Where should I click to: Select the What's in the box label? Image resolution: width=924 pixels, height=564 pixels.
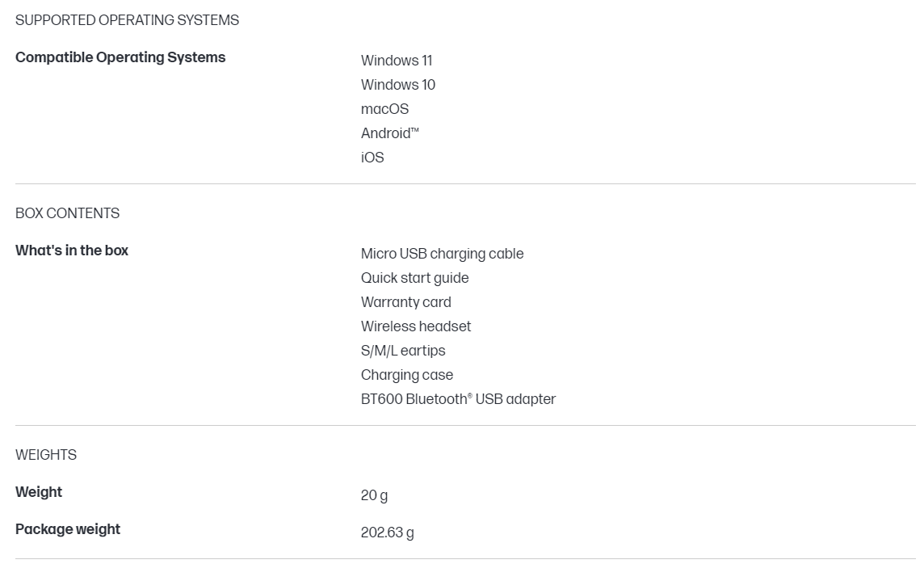click(72, 250)
